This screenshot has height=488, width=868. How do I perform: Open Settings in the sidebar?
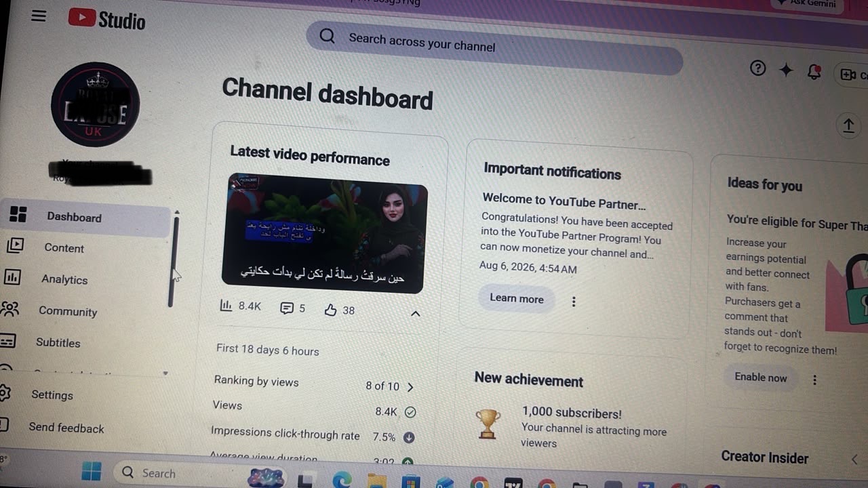[52, 394]
